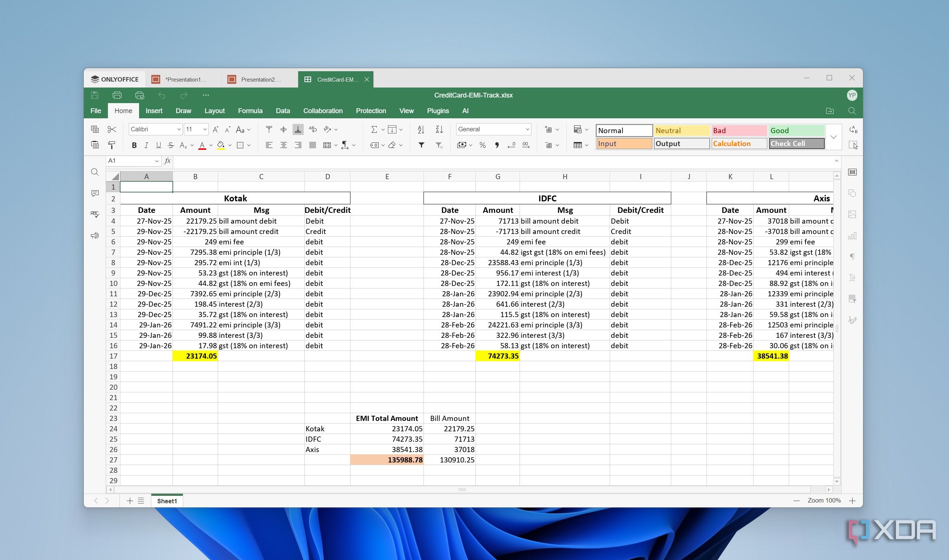This screenshot has width=949, height=560.
Task: Open the Comments sidebar icon
Action: tap(95, 193)
